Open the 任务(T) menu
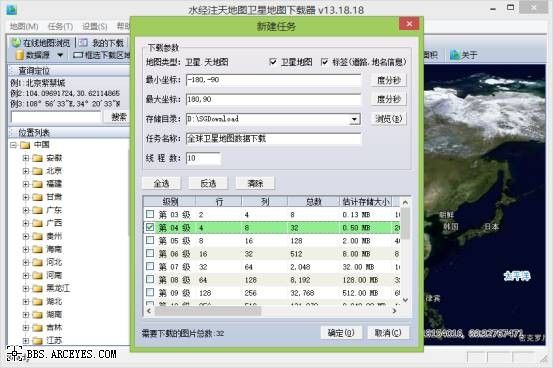The height and width of the screenshot is (368, 553). coord(60,26)
